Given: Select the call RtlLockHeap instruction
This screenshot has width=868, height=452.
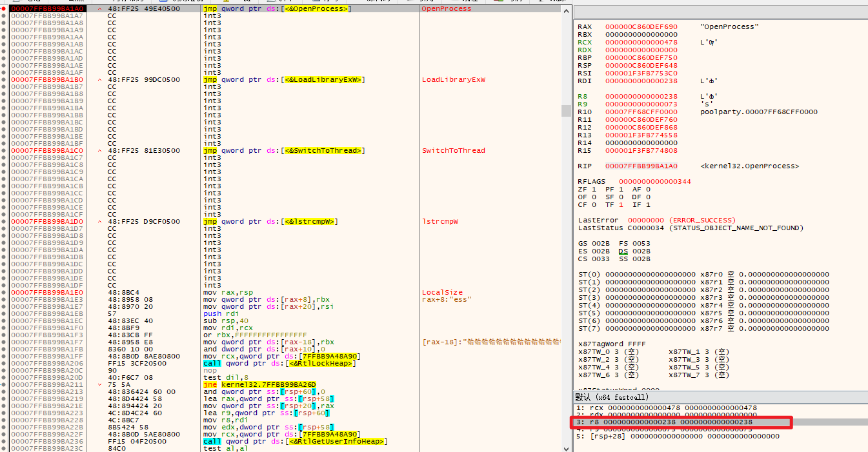Looking at the screenshot, I should [x=279, y=364].
